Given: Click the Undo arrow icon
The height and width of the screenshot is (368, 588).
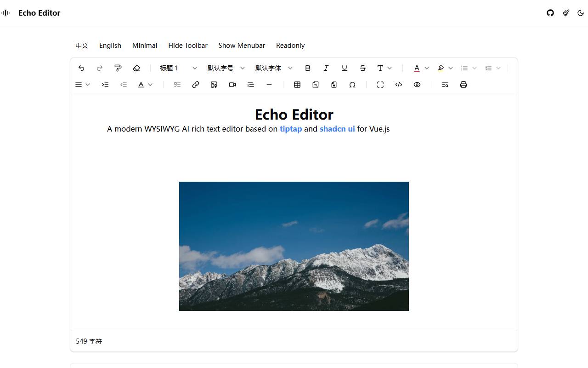Looking at the screenshot, I should [x=81, y=68].
